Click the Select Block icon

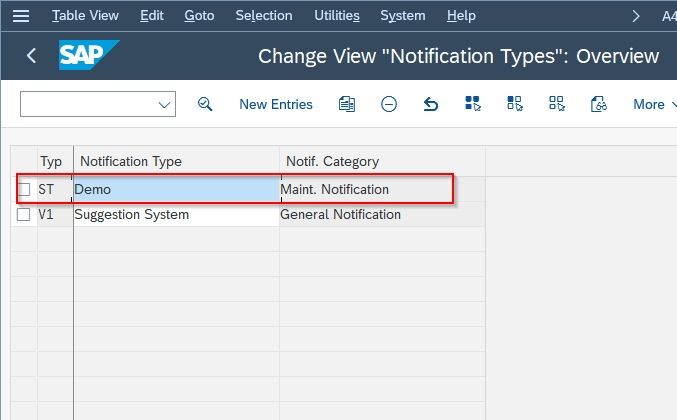(515, 104)
